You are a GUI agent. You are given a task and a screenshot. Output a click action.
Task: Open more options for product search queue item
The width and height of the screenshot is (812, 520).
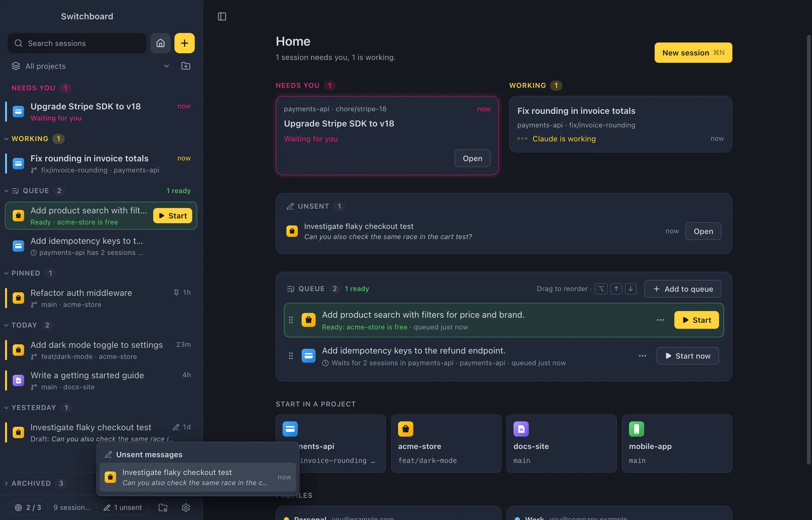pyautogui.click(x=660, y=320)
